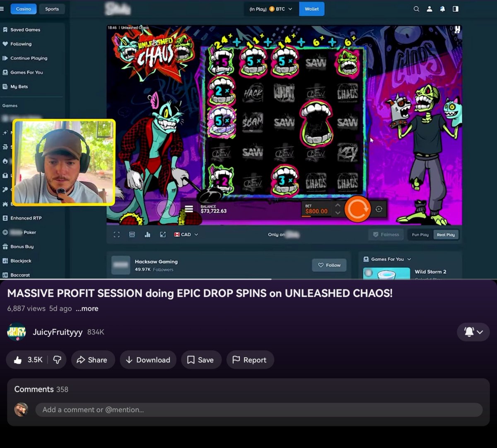This screenshot has width=497, height=448.
Task: Report the video
Action: 249,360
